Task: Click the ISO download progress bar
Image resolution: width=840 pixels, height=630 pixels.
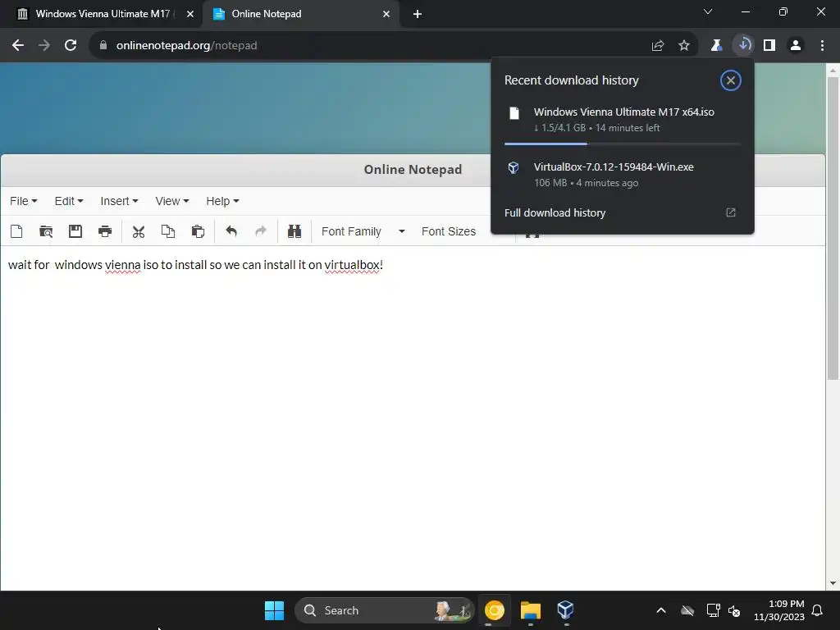Action: point(623,144)
